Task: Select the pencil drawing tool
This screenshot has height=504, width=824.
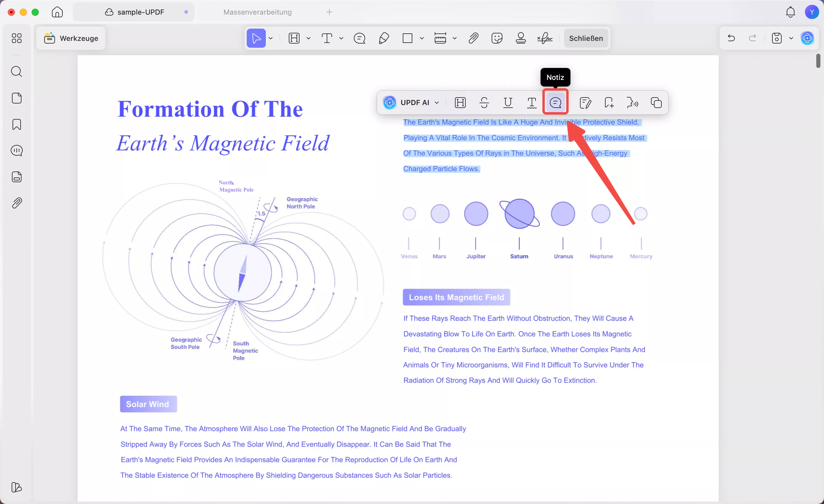Action: point(384,38)
